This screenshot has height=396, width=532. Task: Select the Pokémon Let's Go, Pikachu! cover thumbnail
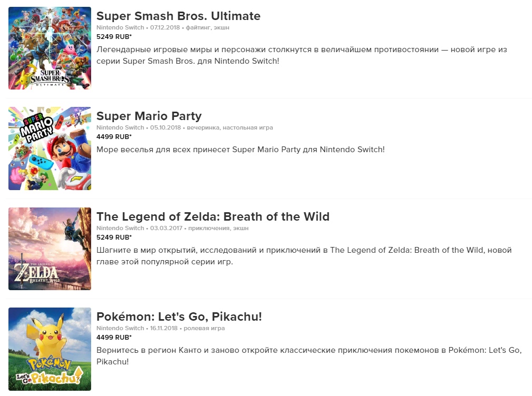(x=50, y=349)
